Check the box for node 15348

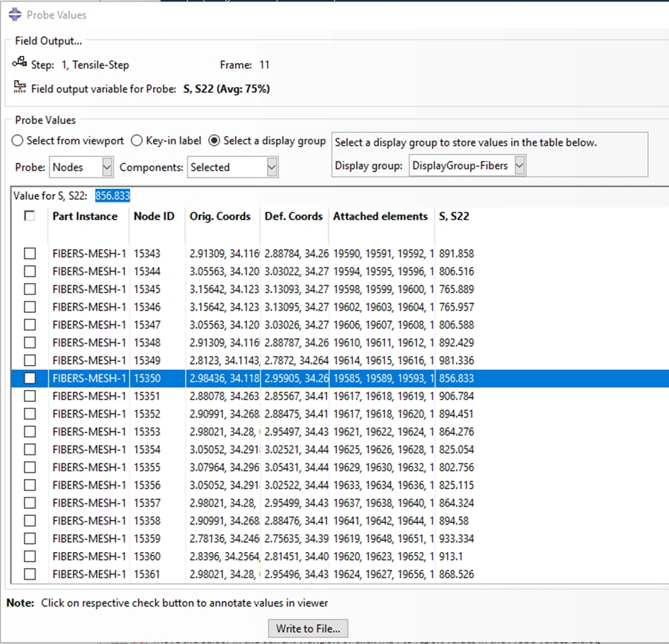coord(30,343)
